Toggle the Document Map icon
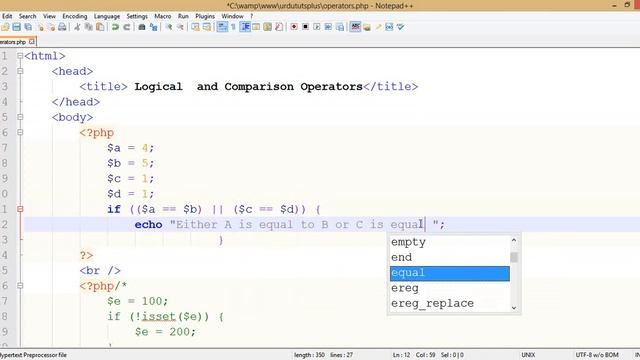 pos(268,27)
